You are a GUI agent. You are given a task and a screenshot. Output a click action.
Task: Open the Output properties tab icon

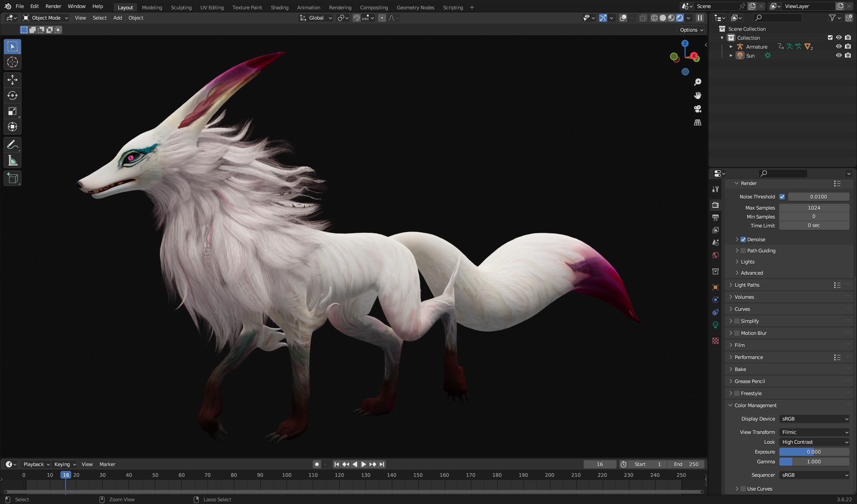[x=716, y=218]
